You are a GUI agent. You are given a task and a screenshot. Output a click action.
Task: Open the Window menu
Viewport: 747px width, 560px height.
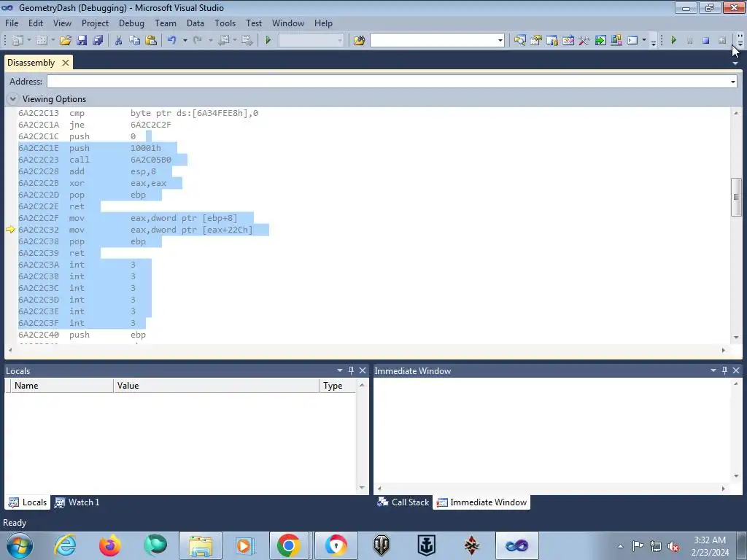tap(287, 23)
